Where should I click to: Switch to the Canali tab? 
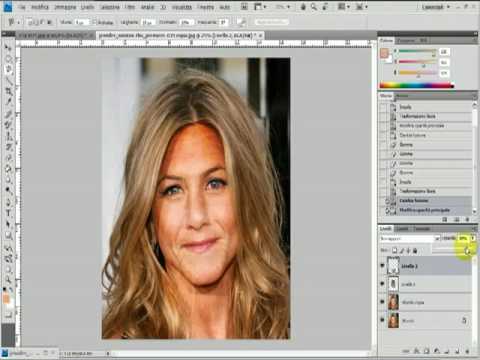402,228
